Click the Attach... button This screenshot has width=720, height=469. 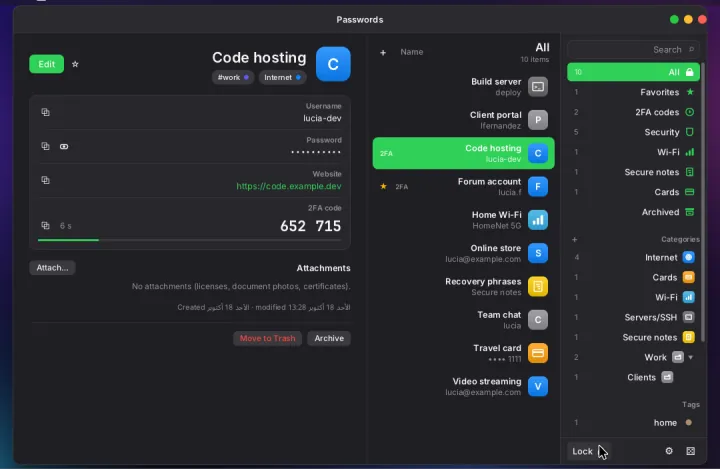click(52, 268)
